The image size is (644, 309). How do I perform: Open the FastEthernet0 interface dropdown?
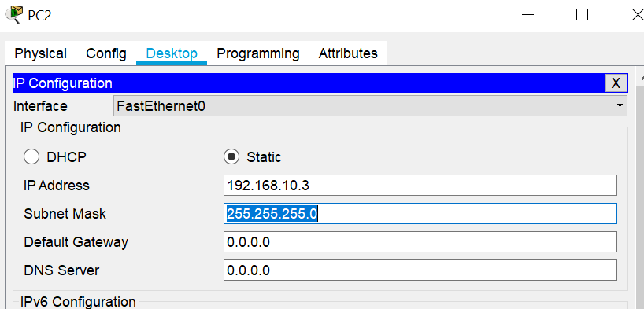tap(370, 106)
